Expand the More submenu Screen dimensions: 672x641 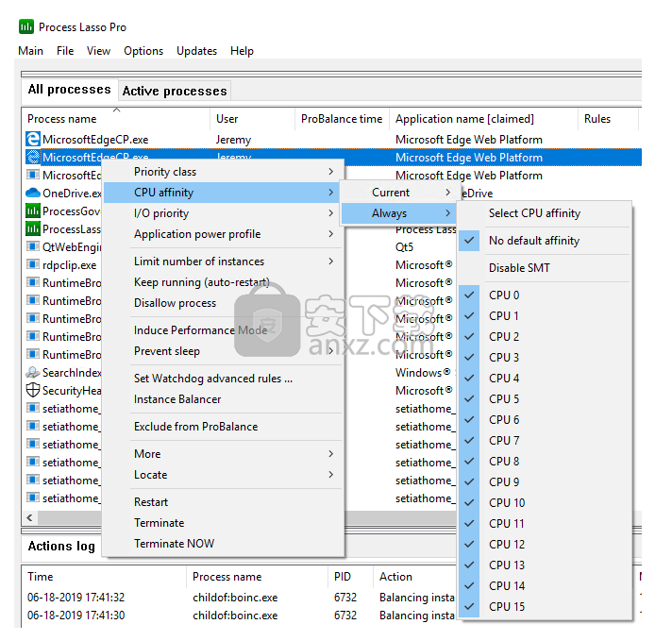pos(224,454)
